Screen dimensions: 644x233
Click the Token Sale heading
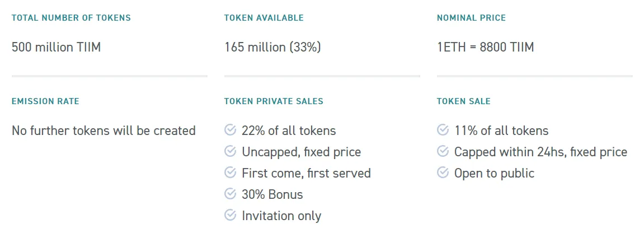click(464, 101)
